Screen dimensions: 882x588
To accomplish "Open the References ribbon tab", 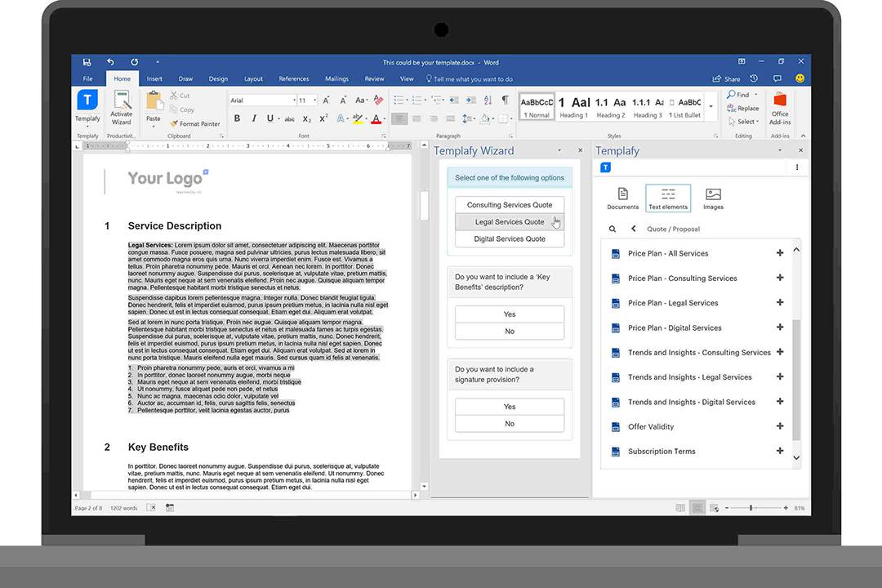I will pyautogui.click(x=294, y=79).
